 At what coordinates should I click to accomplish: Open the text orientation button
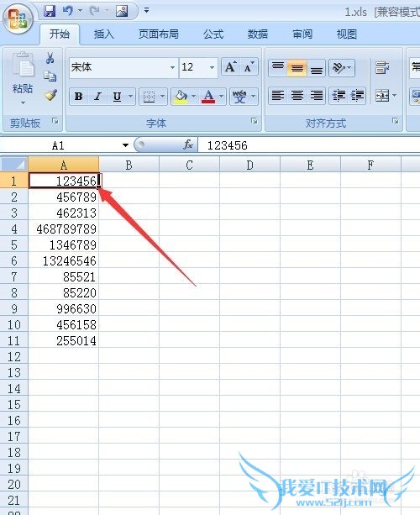click(342, 68)
